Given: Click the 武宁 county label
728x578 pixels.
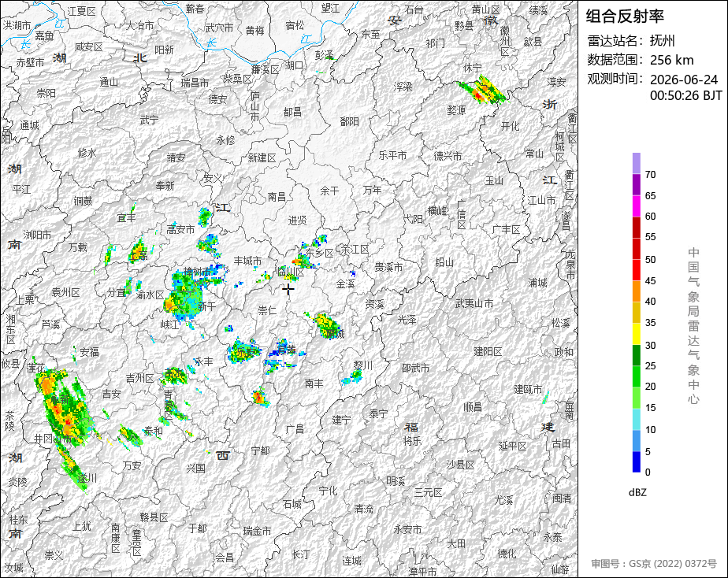Looking at the screenshot, I should [x=149, y=120].
